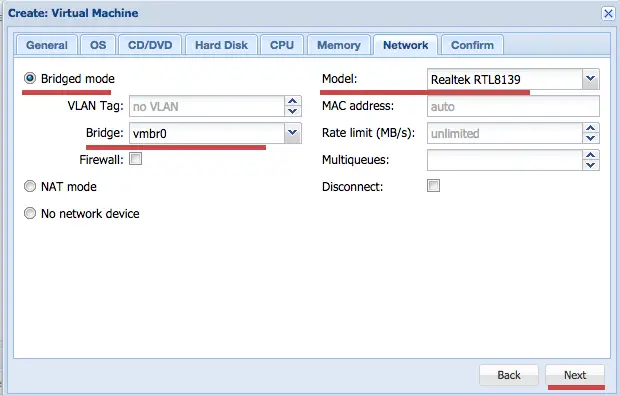Switch to the General tab
The height and width of the screenshot is (396, 620).
[47, 45]
